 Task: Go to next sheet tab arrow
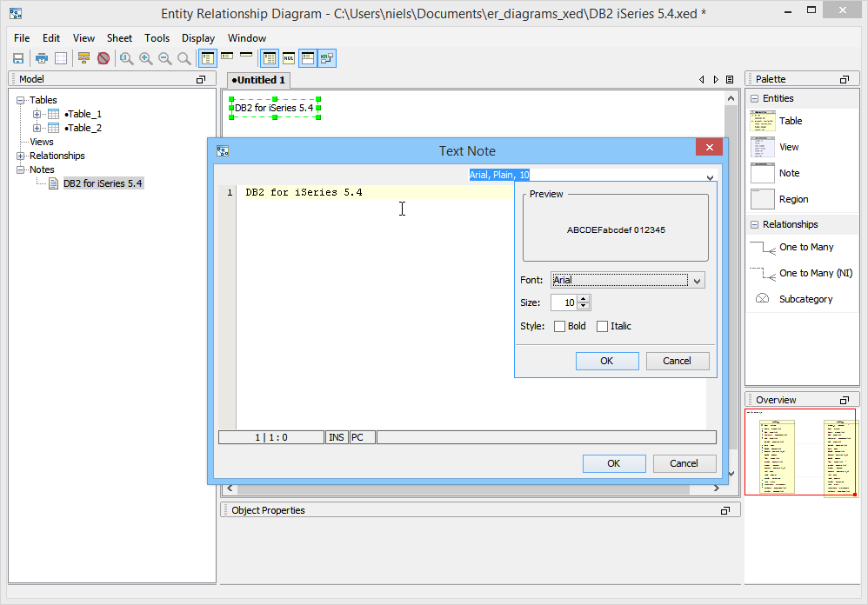716,80
